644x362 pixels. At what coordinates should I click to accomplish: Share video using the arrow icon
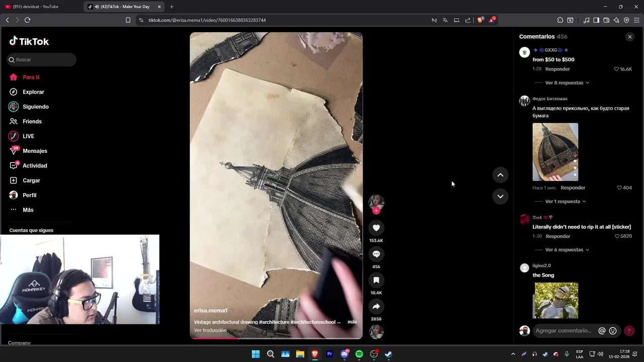376,306
